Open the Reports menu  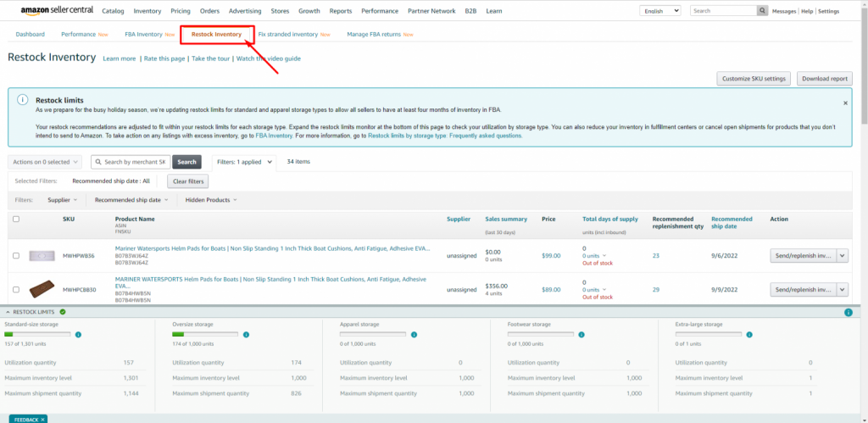pos(341,11)
